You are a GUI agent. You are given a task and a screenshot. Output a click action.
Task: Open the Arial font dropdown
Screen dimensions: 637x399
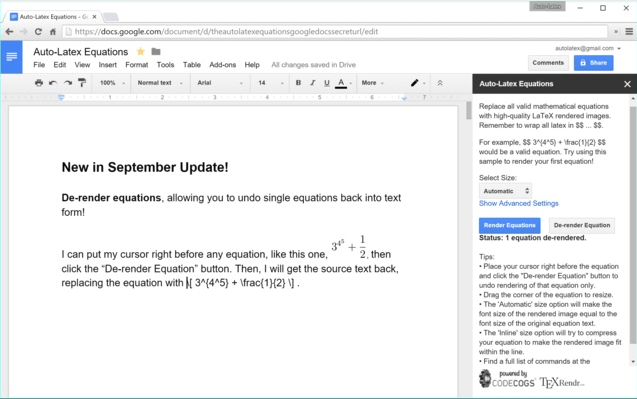[220, 83]
